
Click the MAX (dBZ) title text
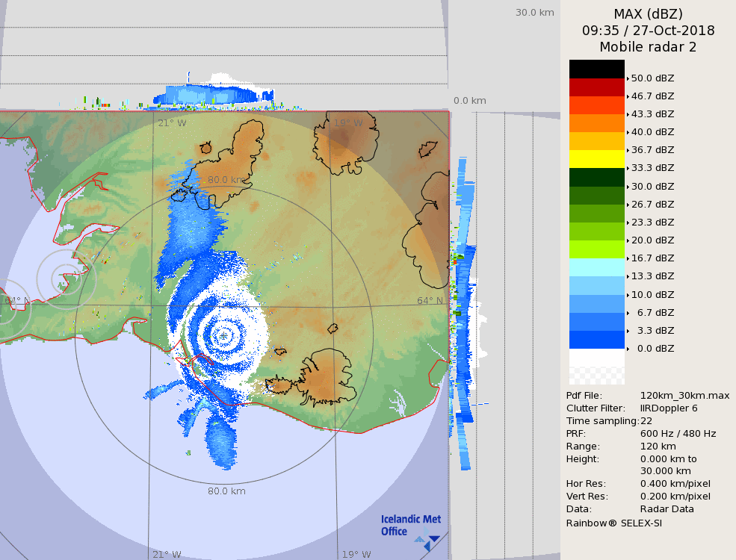(x=648, y=13)
